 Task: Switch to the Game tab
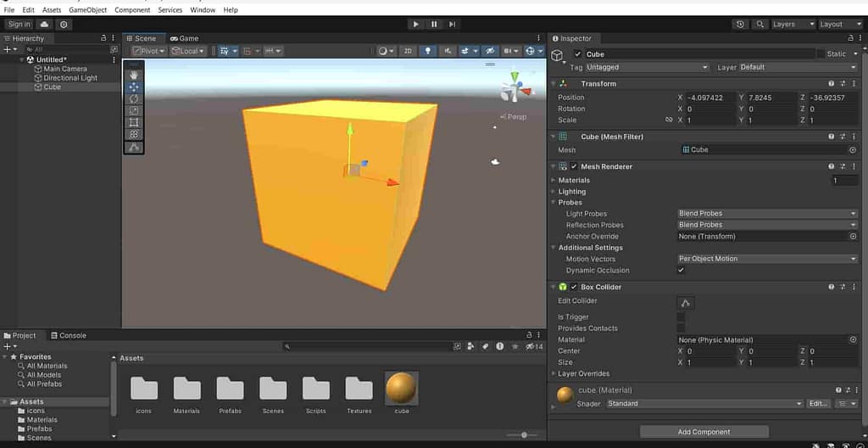tap(184, 38)
